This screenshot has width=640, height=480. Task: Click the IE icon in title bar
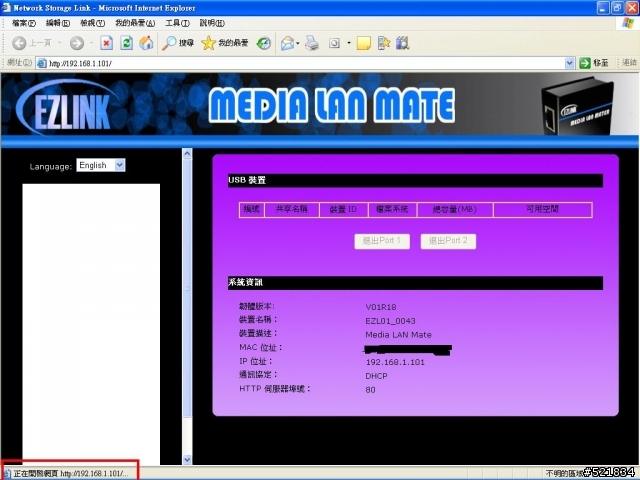(x=6, y=7)
